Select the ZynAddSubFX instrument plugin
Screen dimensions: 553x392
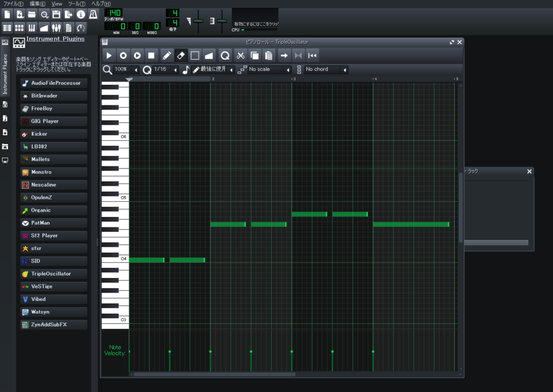[x=53, y=325]
